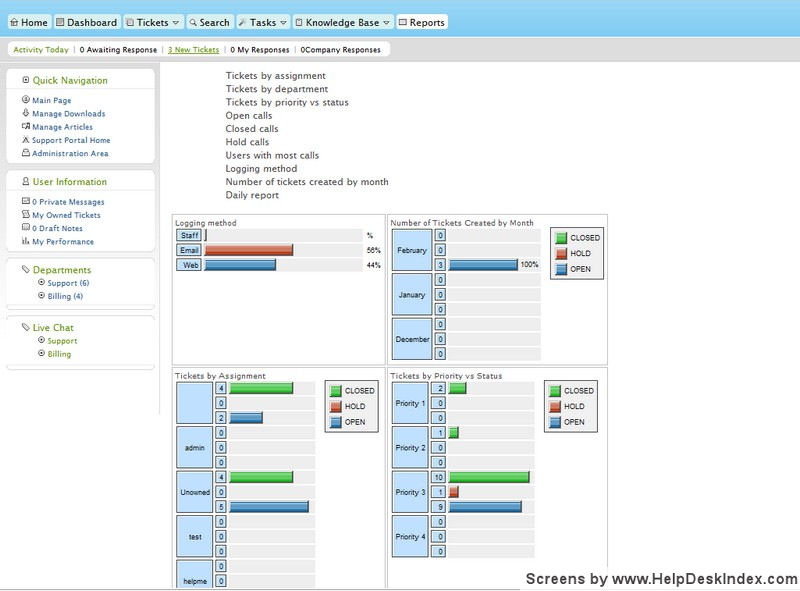Click the Draft Notes icon
Image resolution: width=800 pixels, height=591 pixels.
tap(25, 228)
